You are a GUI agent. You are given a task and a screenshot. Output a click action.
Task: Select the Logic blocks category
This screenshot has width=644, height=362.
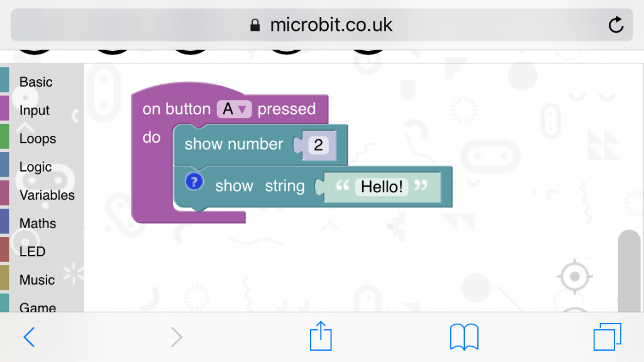(x=35, y=167)
